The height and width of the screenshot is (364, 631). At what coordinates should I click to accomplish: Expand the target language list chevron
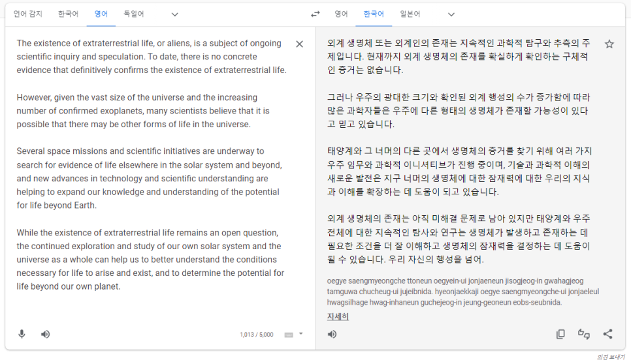click(451, 14)
